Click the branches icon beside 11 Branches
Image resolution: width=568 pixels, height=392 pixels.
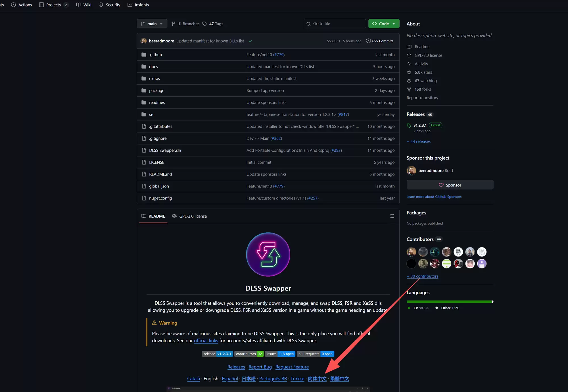(173, 24)
